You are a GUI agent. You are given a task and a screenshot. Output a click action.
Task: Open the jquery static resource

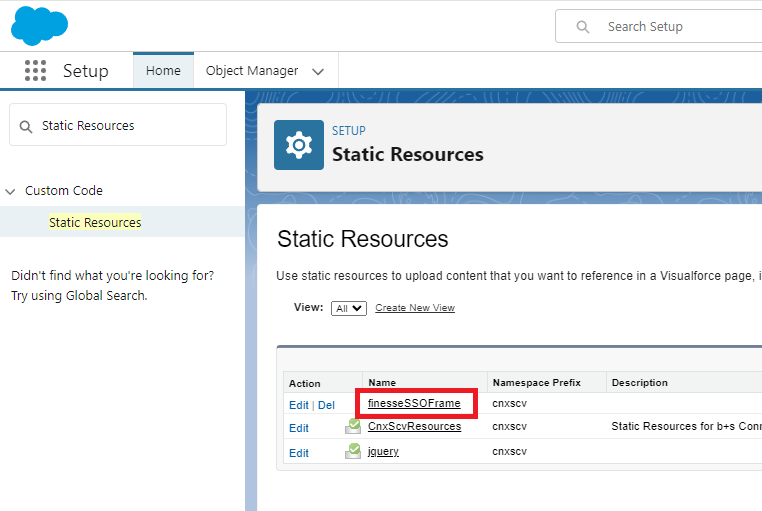383,451
